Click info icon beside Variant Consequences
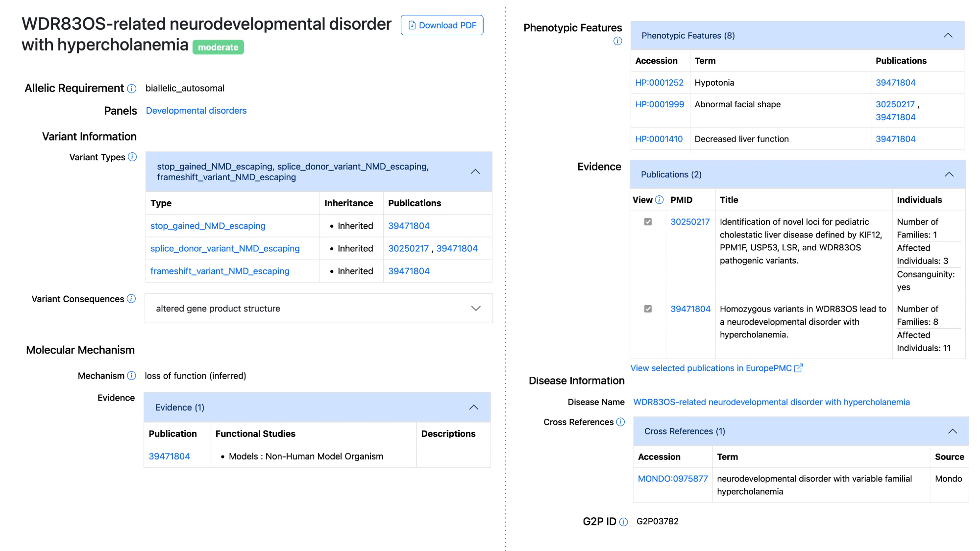Image resolution: width=980 pixels, height=551 pixels. click(x=131, y=299)
